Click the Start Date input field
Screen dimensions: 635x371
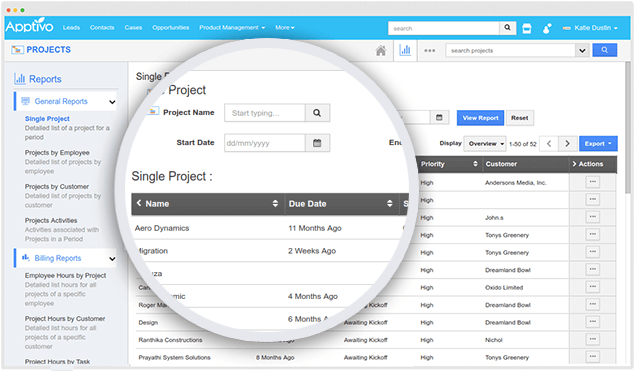click(265, 143)
